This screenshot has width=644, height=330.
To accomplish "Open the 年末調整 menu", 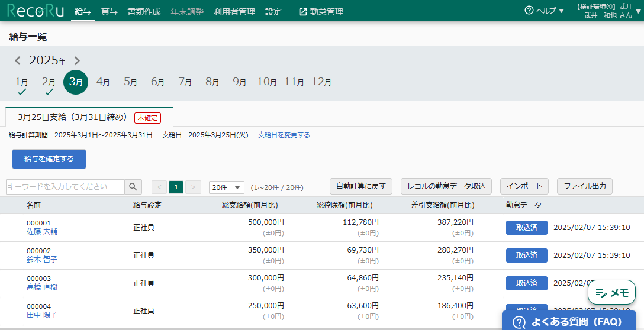I will point(187,11).
